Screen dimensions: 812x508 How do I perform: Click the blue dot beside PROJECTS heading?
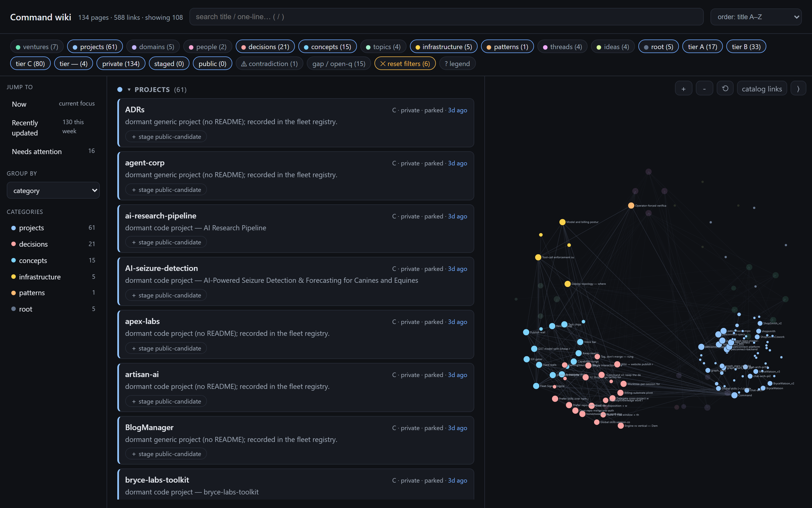[x=120, y=89]
